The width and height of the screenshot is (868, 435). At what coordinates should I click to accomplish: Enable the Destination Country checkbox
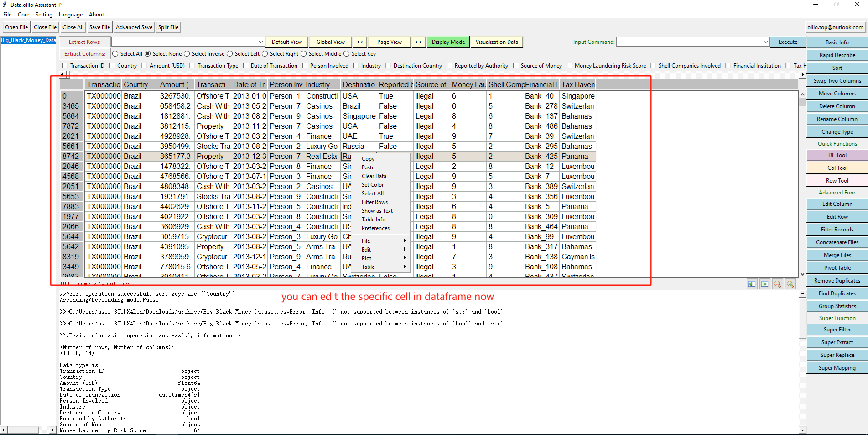[388, 65]
